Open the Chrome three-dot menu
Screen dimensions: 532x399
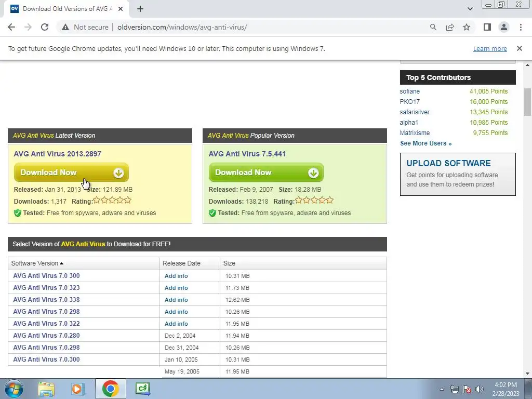(x=521, y=27)
